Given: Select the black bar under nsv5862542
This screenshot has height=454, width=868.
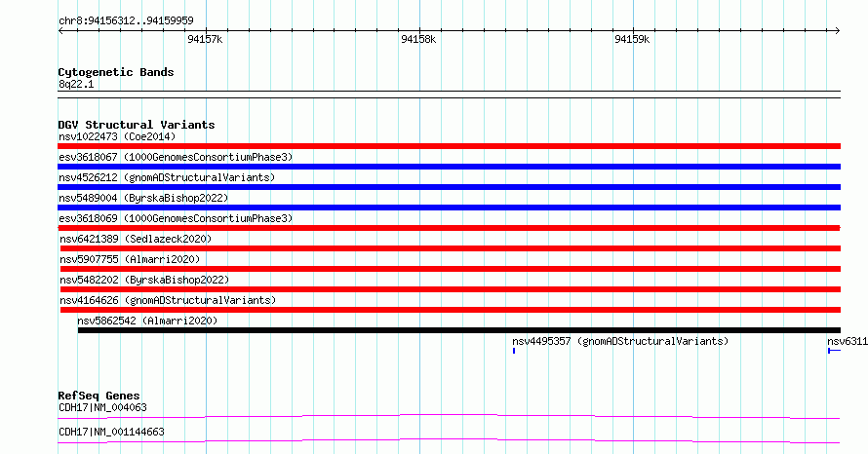Looking at the screenshot, I should [459, 330].
